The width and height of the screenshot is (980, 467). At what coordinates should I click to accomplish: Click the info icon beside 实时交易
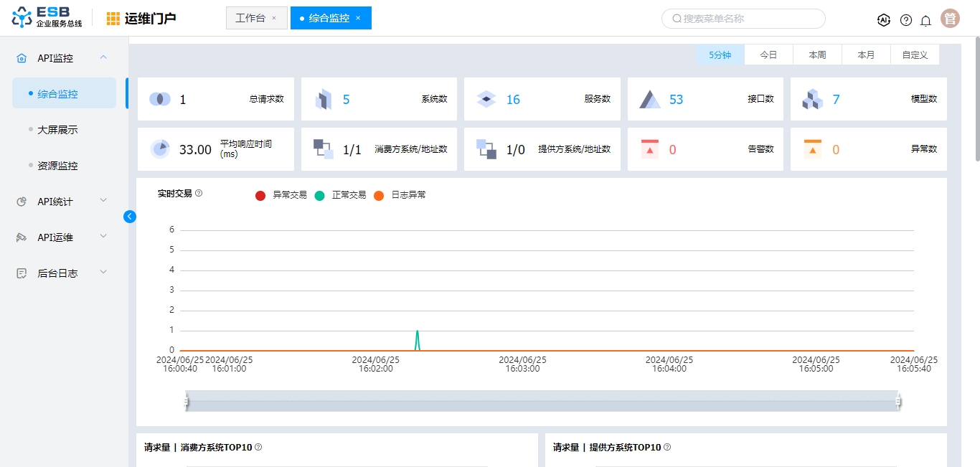coord(199,193)
